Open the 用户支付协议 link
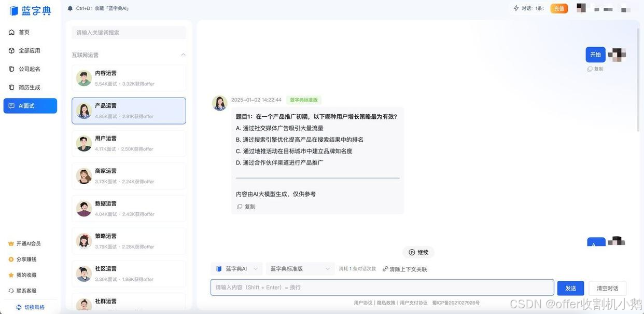644x314 pixels. tap(414, 303)
